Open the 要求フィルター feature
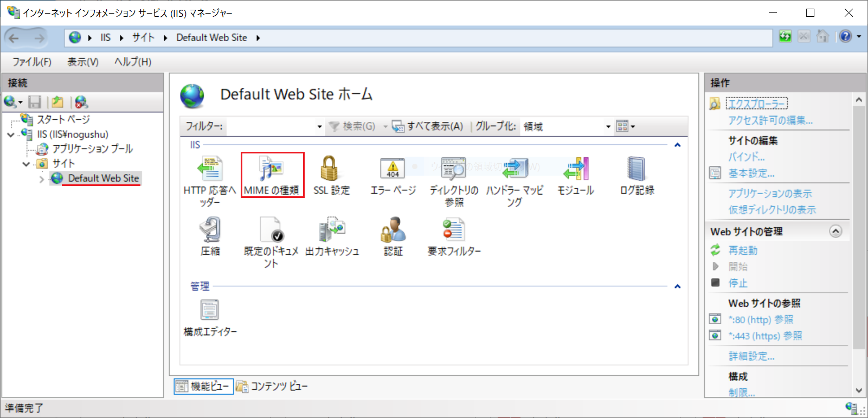 [x=454, y=236]
